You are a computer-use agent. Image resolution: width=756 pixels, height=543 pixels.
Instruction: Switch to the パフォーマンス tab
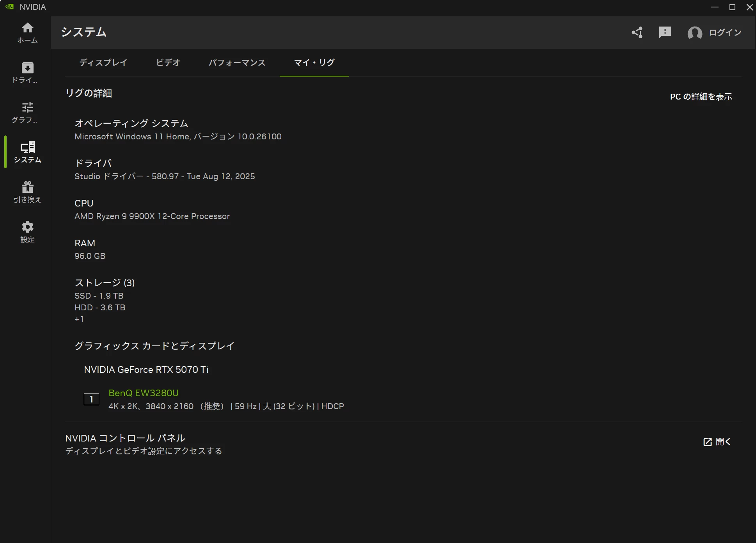coord(237,63)
